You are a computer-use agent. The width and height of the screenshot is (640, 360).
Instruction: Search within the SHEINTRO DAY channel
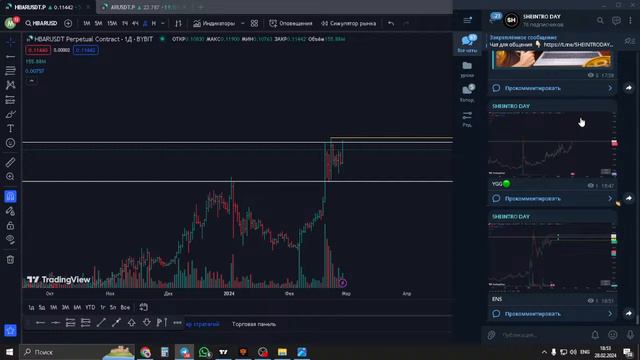(600, 20)
